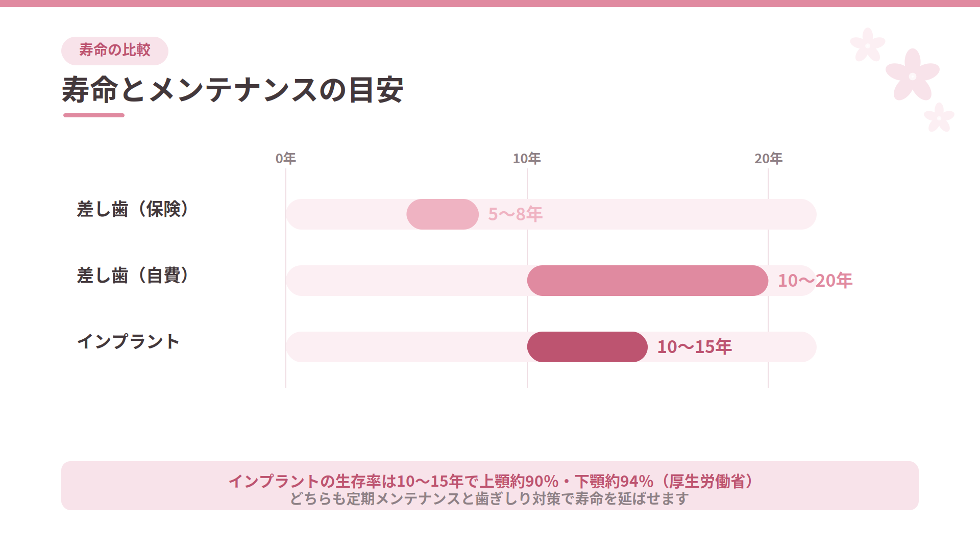This screenshot has width=980, height=551.
Task: Select the 差し歯（保険） row label
Action: (133, 209)
